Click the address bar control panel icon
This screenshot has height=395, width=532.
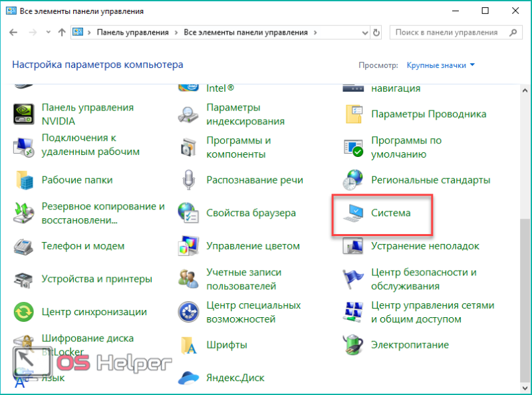pyautogui.click(x=78, y=32)
